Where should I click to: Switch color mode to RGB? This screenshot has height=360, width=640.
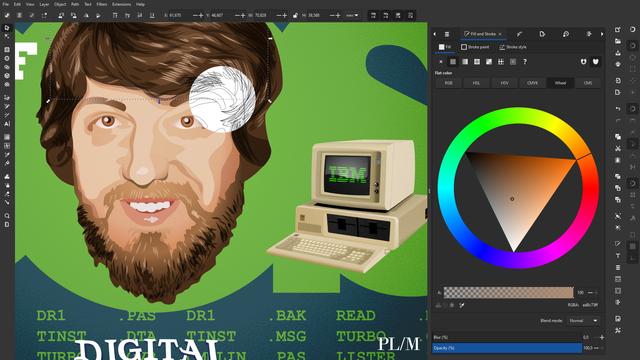[449, 83]
